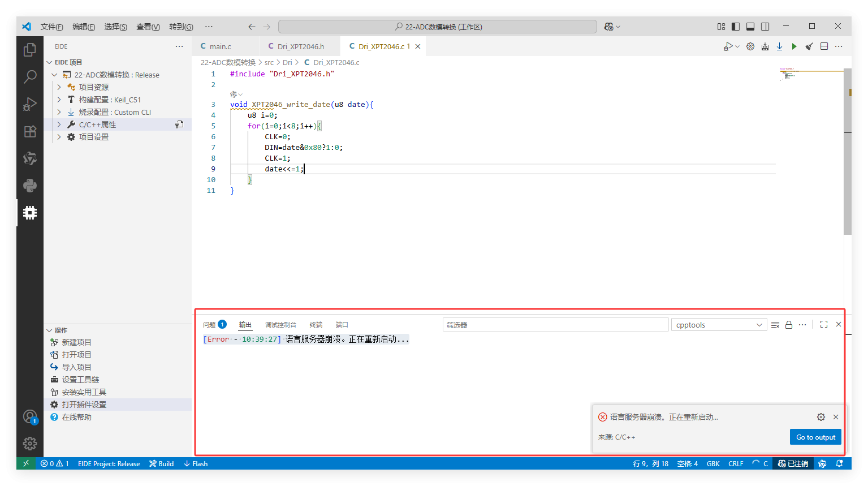Click the title bar search box
Screen dimensions: 868x486
pos(438,27)
